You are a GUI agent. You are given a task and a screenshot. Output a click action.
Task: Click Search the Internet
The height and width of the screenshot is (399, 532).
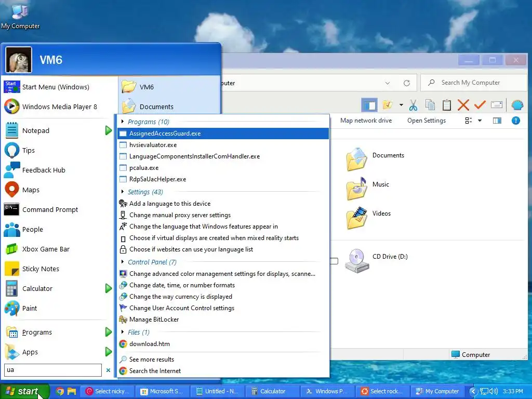coord(223,371)
